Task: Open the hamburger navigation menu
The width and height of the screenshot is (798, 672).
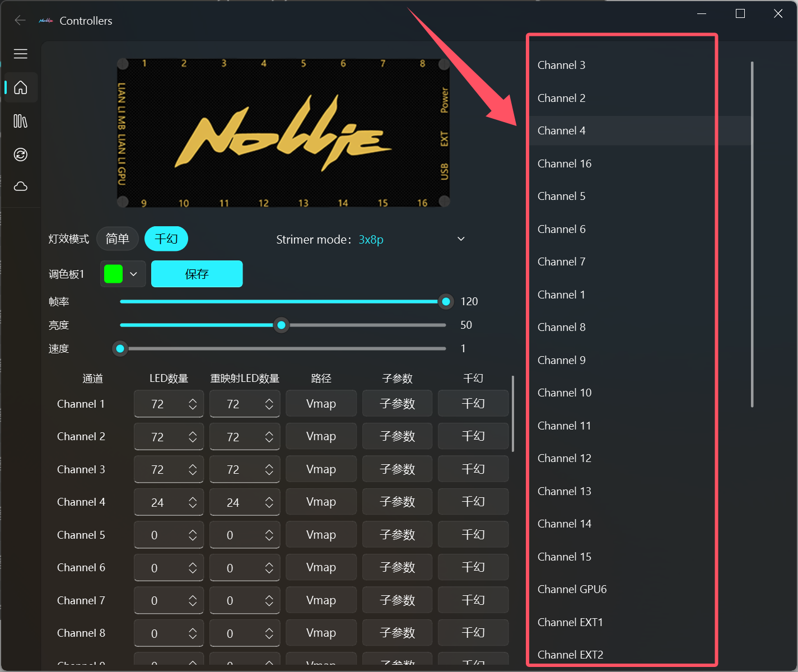Action: (x=21, y=54)
